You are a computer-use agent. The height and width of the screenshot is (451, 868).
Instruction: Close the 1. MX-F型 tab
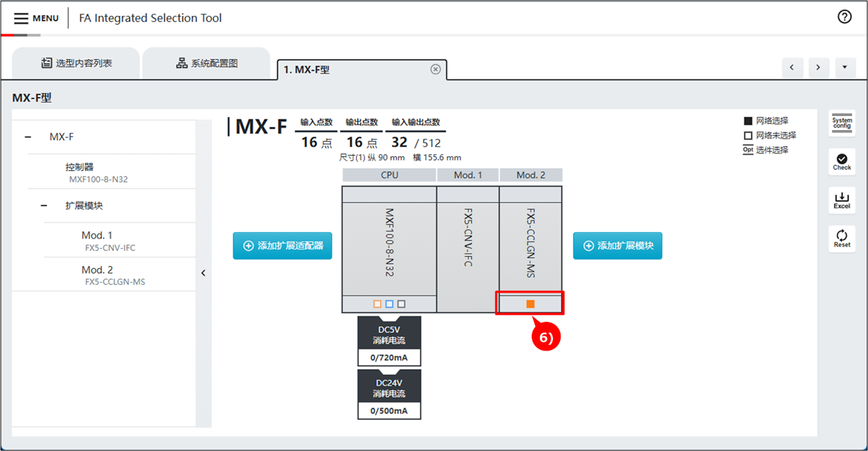435,69
